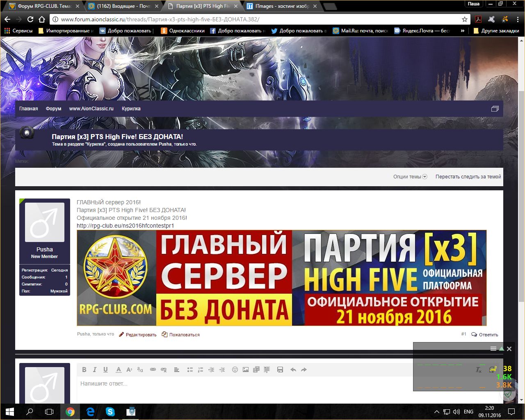
Task: Toggle underline formatting in reply editor
Action: [x=105, y=370]
